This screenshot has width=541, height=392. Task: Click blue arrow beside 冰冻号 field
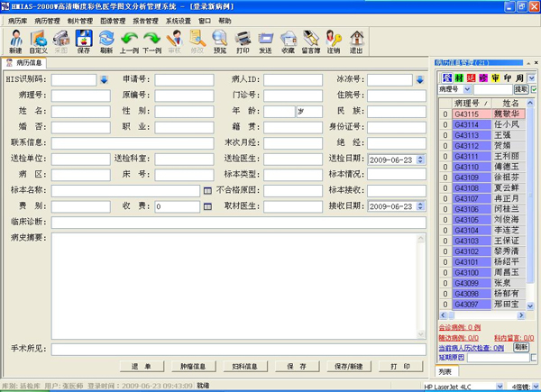coord(420,80)
